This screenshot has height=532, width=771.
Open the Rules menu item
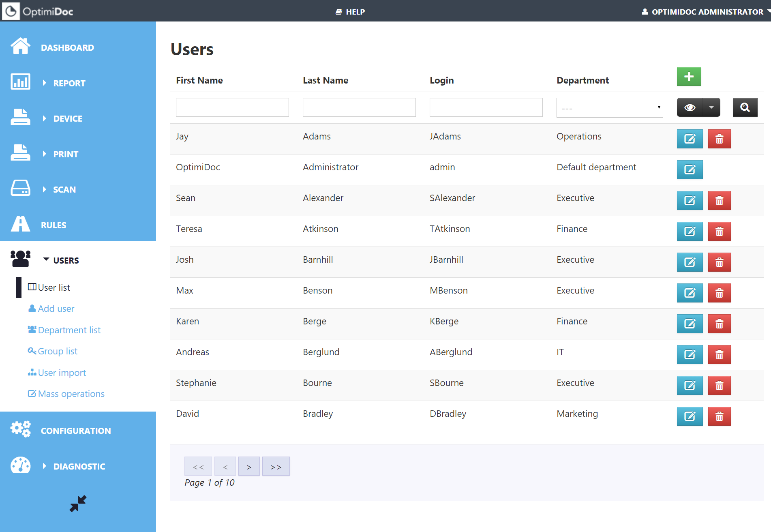point(53,225)
